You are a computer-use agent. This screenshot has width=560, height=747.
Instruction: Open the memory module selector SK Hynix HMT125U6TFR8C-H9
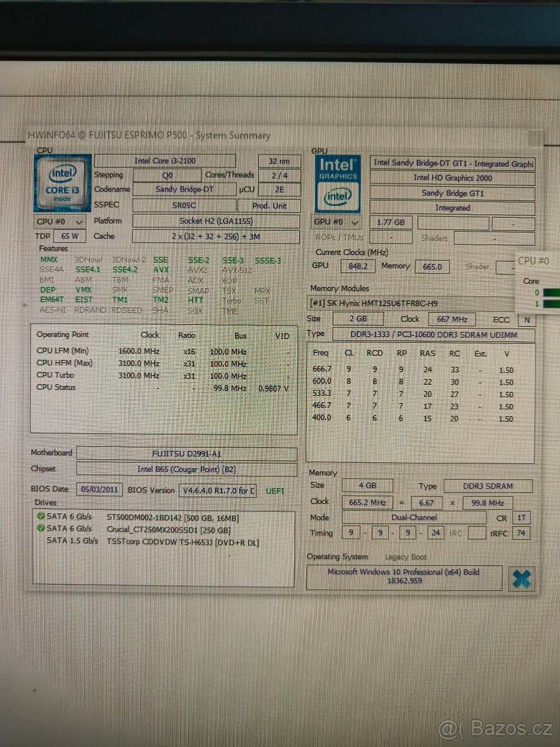(x=412, y=303)
